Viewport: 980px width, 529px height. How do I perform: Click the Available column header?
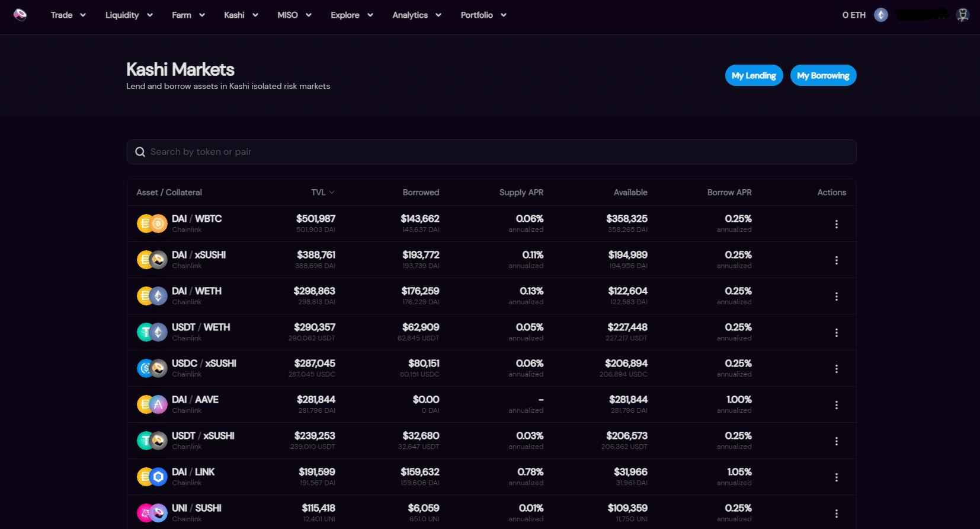click(x=630, y=192)
